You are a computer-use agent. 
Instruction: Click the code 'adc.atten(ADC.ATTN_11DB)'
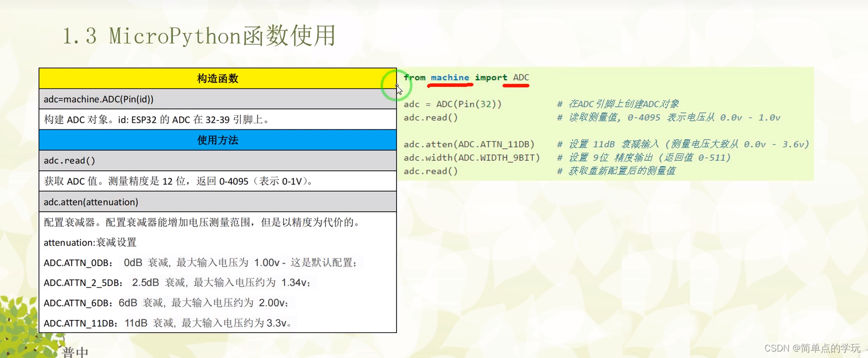(x=469, y=144)
